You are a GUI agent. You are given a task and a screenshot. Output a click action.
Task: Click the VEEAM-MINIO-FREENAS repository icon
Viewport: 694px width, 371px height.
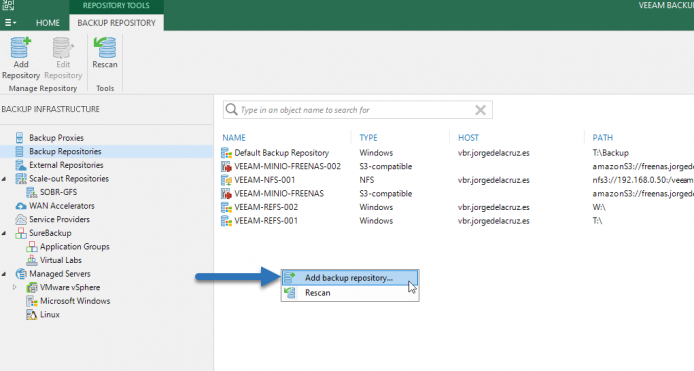click(x=226, y=194)
